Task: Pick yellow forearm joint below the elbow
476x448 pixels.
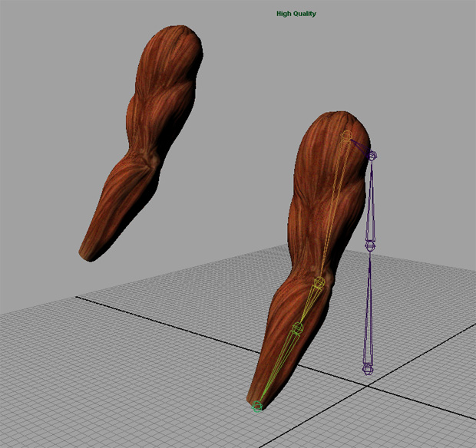Action: [x=298, y=328]
